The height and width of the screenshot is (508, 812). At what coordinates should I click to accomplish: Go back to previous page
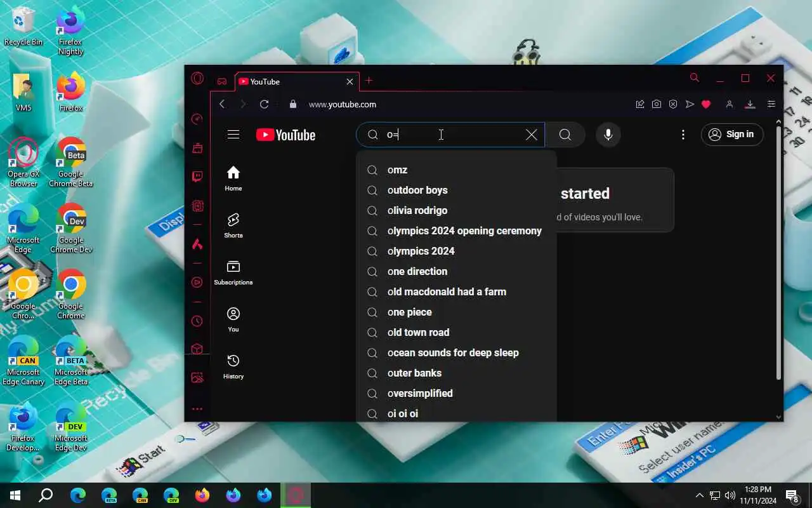pos(222,104)
